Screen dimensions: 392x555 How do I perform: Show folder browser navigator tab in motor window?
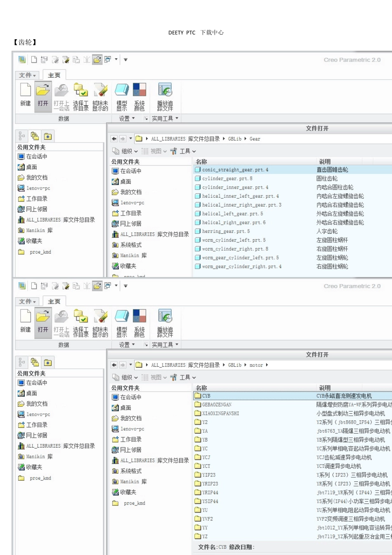coord(35,363)
